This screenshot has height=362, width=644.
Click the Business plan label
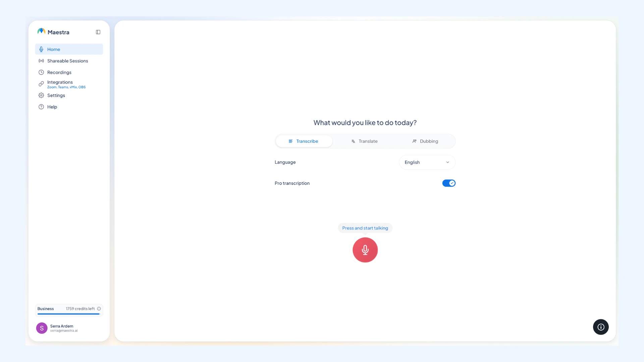46,309
